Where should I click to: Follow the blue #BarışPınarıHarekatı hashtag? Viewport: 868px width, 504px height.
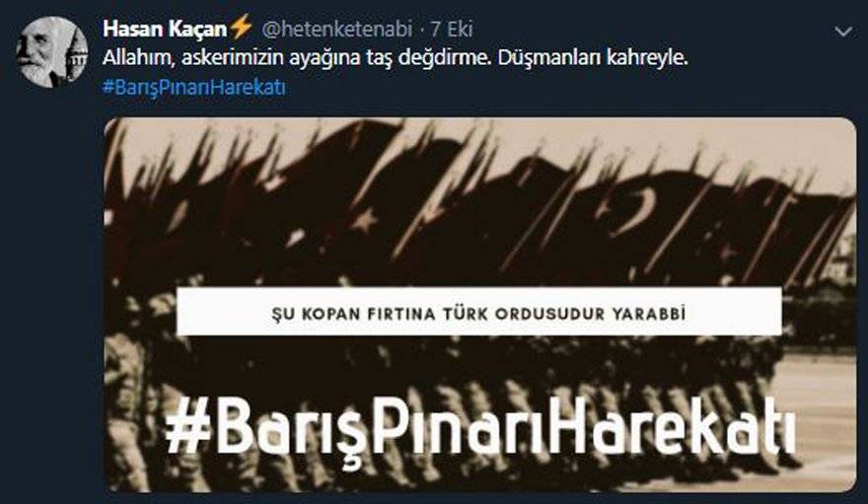[194, 88]
